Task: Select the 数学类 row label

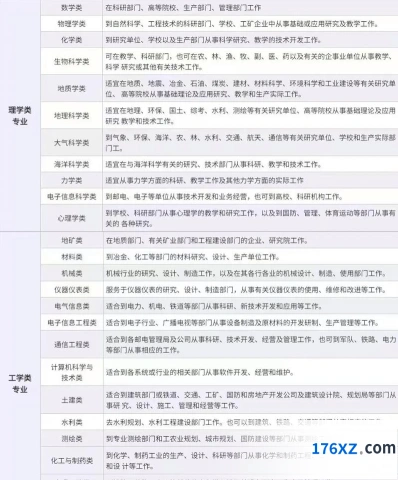Action: (x=72, y=8)
